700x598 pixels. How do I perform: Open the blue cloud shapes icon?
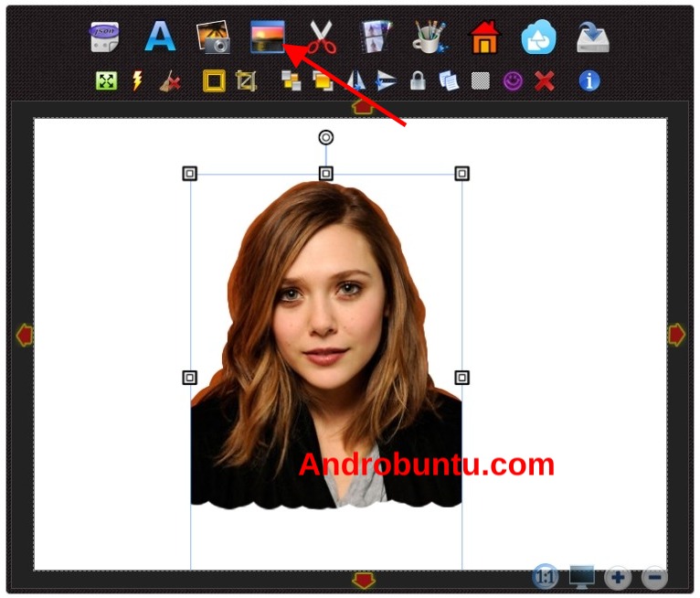[x=539, y=37]
